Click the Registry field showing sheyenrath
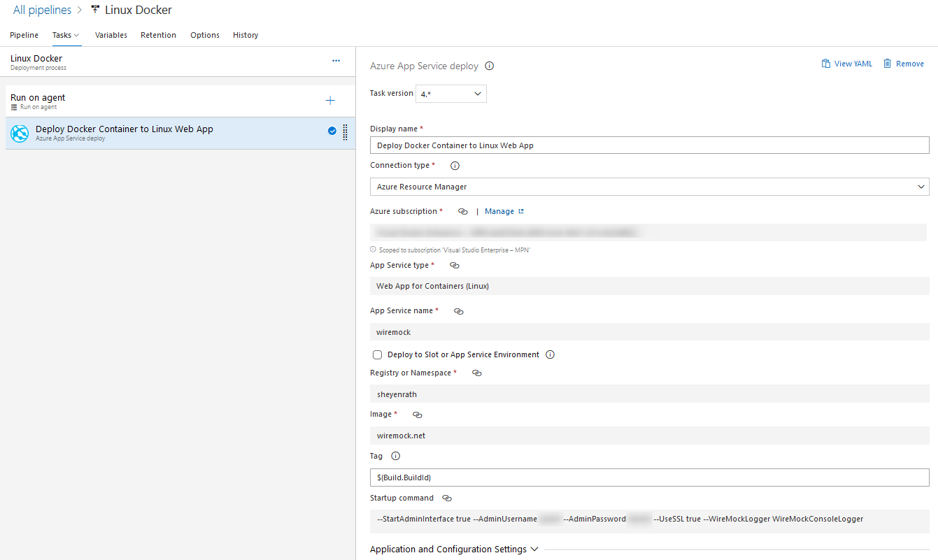Viewport: 938px width, 560px height. (649, 394)
